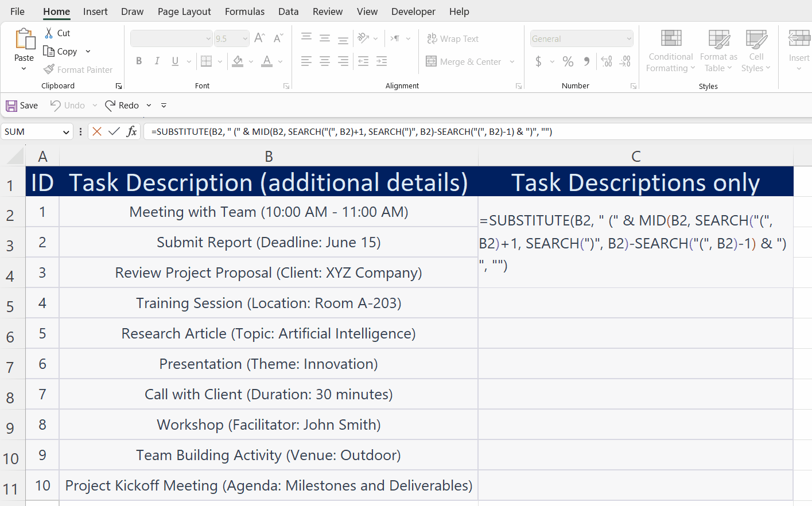Click the Comma style icon
812x506 pixels.
click(x=585, y=61)
